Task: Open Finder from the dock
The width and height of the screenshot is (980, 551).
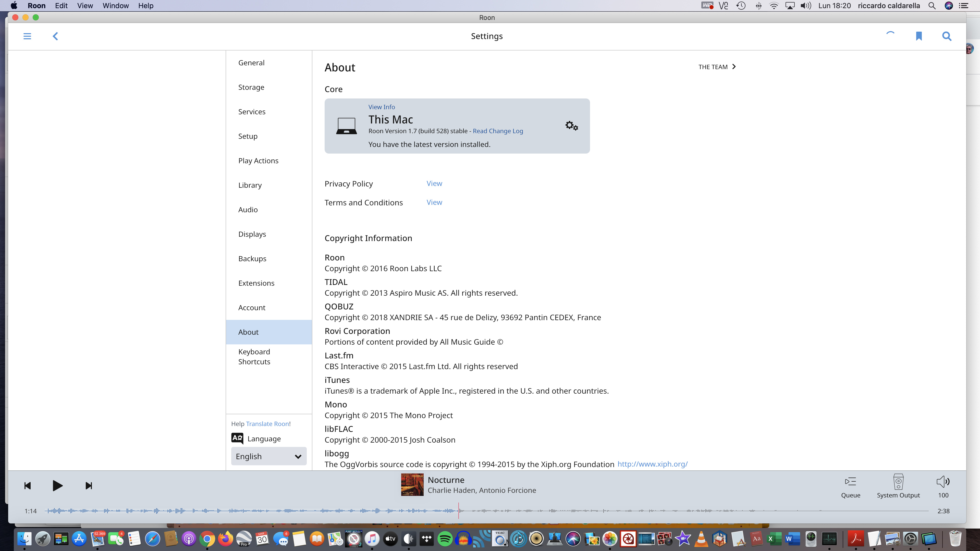Action: [24, 539]
